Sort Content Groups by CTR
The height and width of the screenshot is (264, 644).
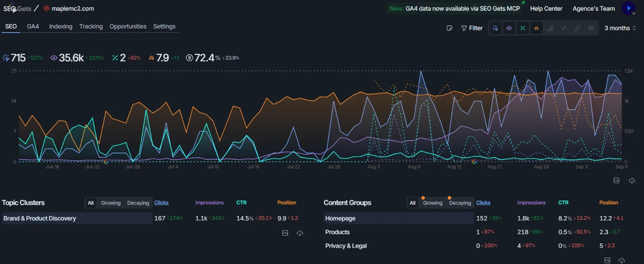point(563,203)
